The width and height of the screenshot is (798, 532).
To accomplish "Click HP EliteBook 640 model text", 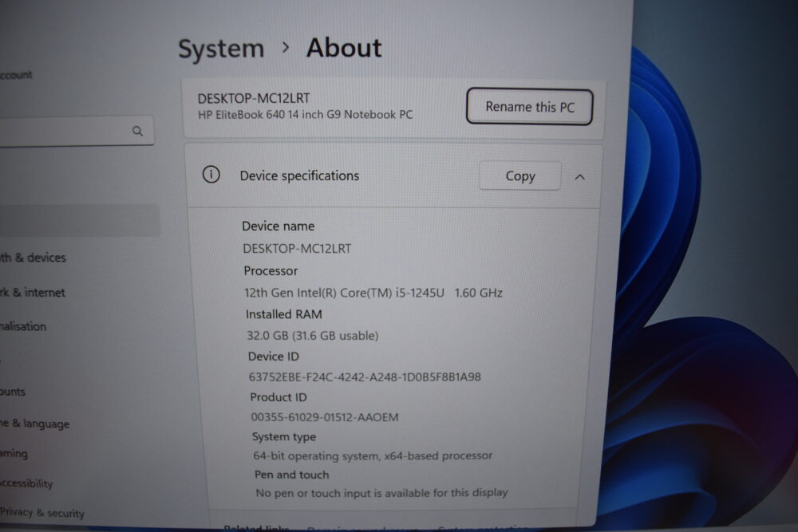I will click(x=305, y=114).
